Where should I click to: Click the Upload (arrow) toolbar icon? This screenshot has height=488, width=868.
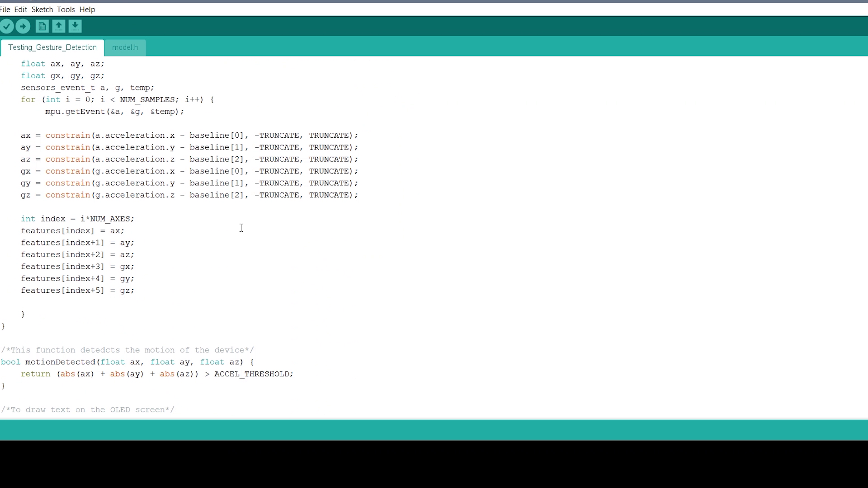click(x=24, y=26)
